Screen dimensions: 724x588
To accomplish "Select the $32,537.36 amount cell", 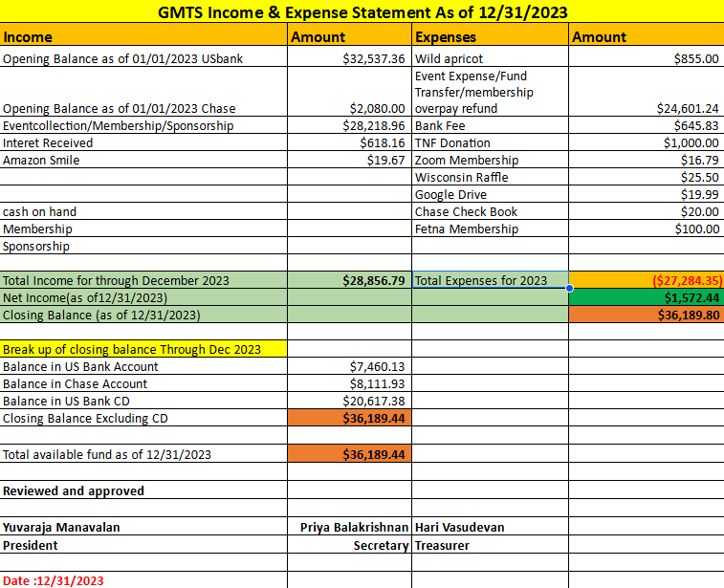I will point(349,58).
